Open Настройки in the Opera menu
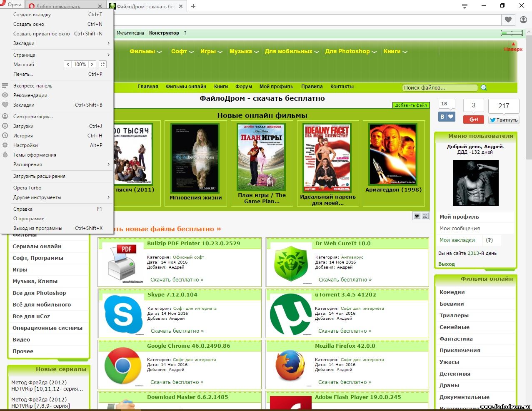The width and height of the screenshot is (532, 411). [57, 145]
